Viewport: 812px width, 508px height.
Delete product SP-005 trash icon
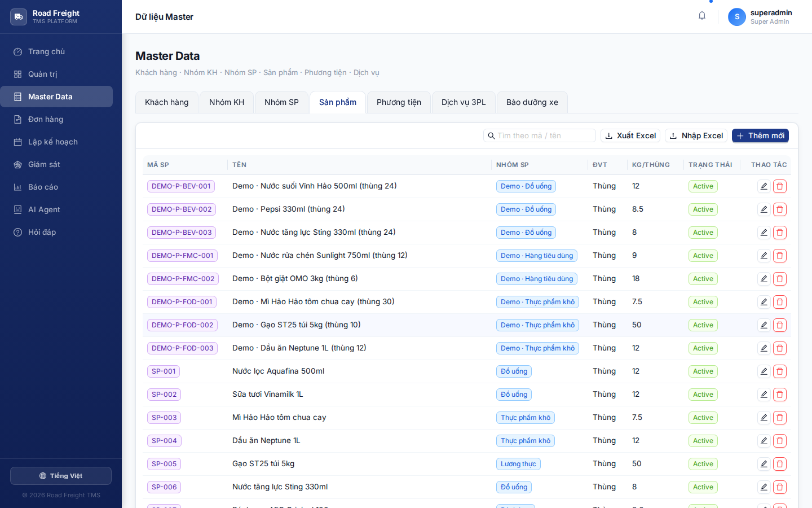pyautogui.click(x=780, y=464)
